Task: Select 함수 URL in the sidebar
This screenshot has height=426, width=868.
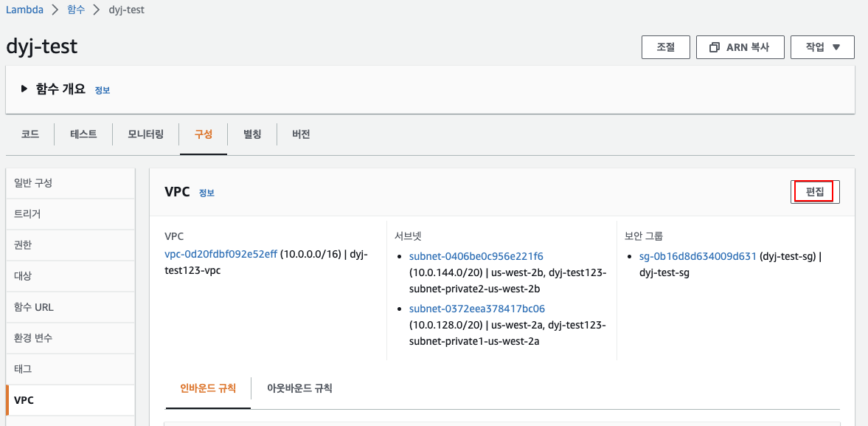Action: (x=34, y=307)
